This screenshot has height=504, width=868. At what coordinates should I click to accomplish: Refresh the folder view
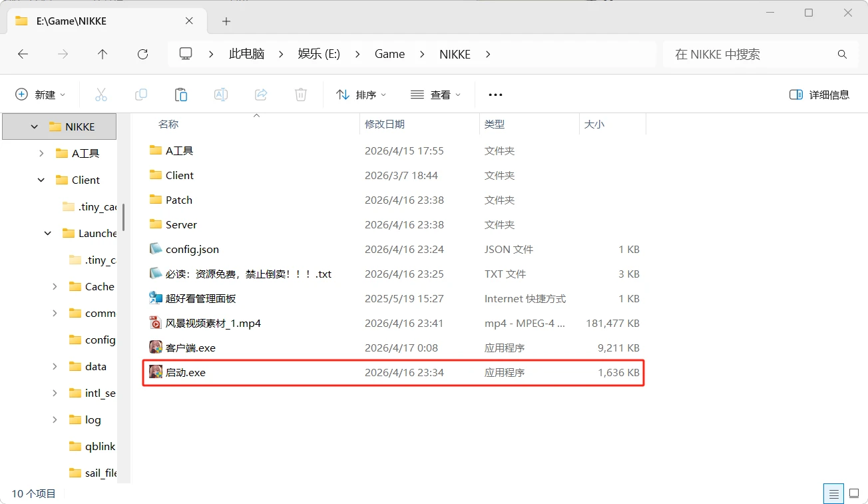coord(142,54)
